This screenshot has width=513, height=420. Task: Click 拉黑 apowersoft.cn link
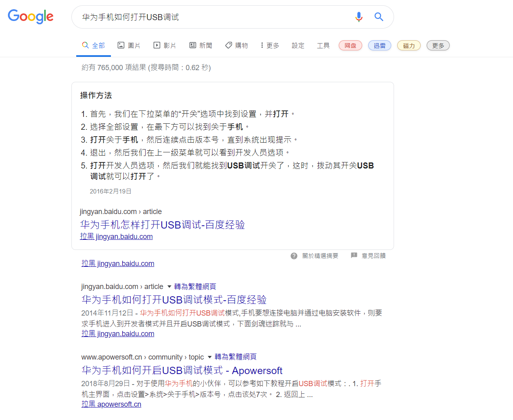[x=111, y=404]
